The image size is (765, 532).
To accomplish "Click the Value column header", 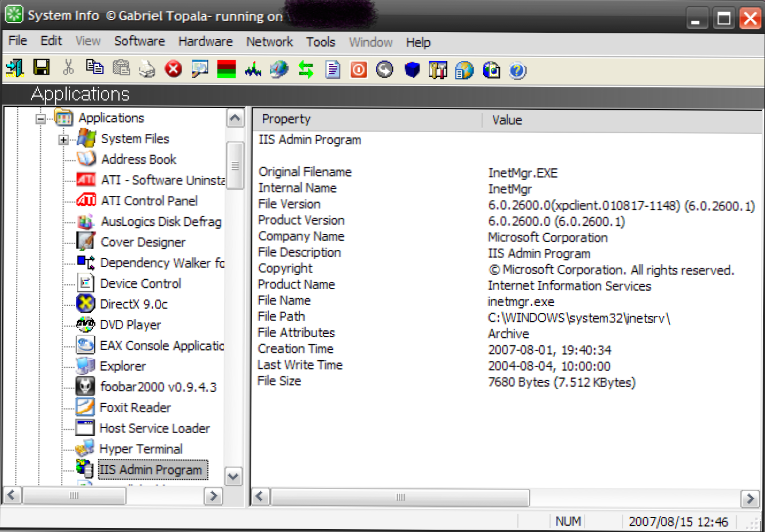I will 623,120.
